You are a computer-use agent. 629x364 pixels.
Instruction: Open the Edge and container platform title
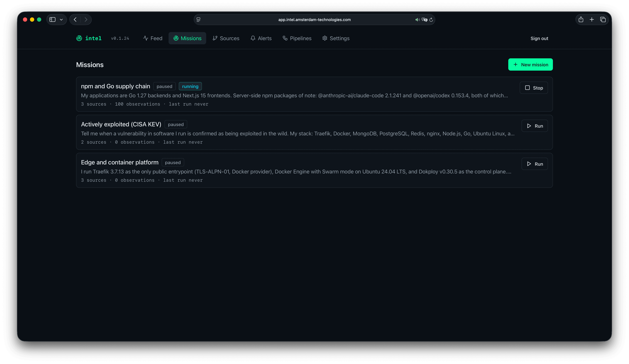click(x=120, y=162)
